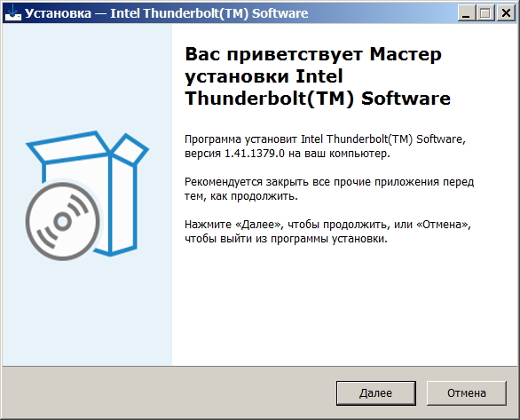Image resolution: width=520 pixels, height=420 pixels.
Task: Close the setup window with the X
Action: pos(506,13)
